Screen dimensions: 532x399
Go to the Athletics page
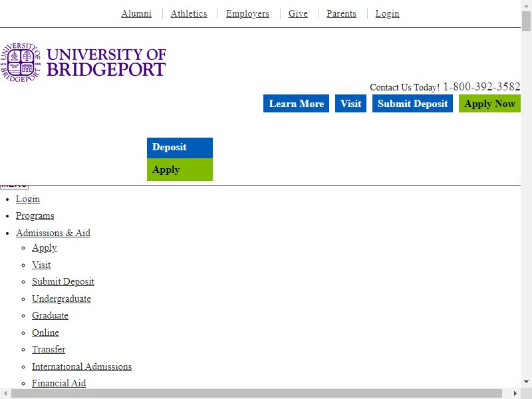click(189, 13)
